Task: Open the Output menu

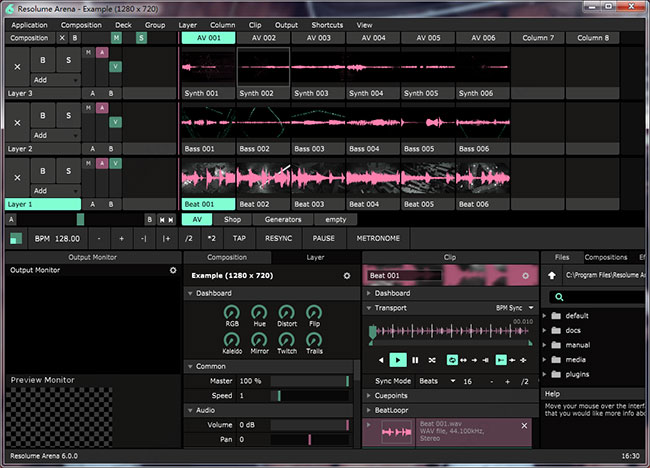Action: [286, 25]
